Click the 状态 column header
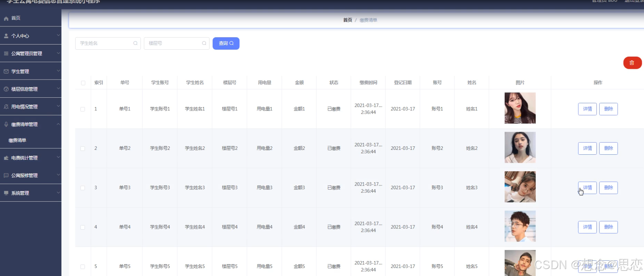The height and width of the screenshot is (276, 644). point(334,83)
